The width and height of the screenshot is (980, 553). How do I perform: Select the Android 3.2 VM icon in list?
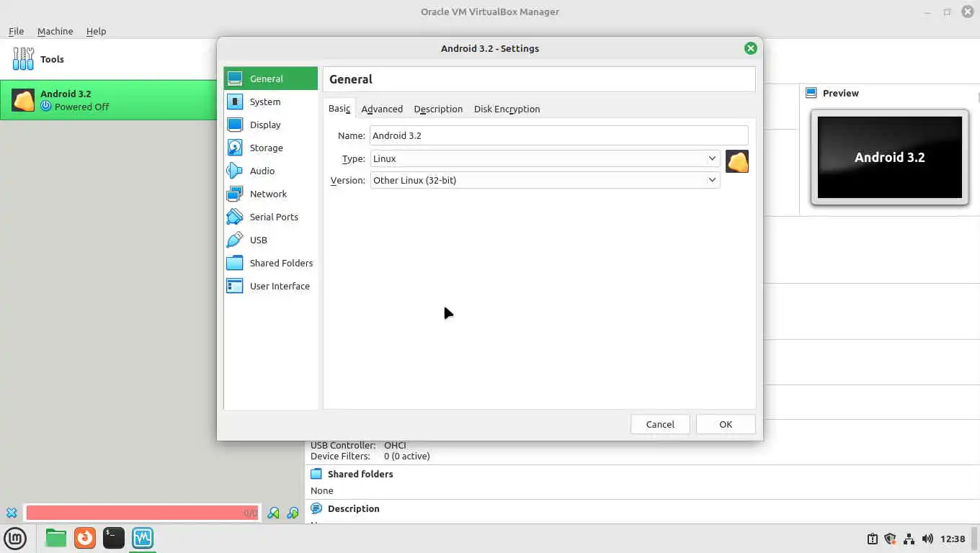pyautogui.click(x=23, y=100)
